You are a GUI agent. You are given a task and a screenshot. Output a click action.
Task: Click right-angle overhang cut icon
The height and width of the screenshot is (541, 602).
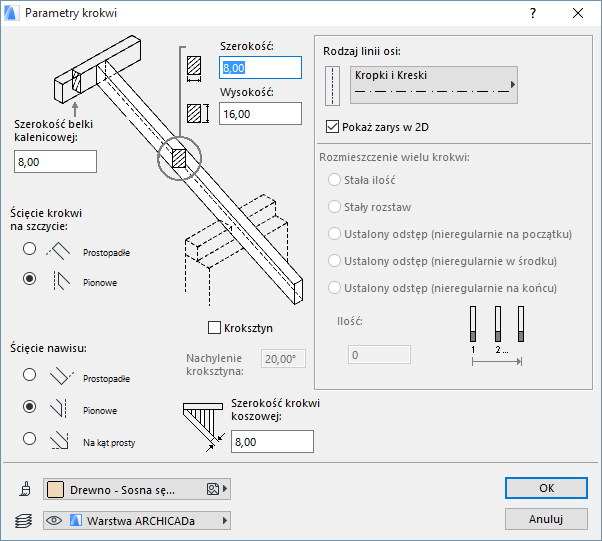pos(60,440)
